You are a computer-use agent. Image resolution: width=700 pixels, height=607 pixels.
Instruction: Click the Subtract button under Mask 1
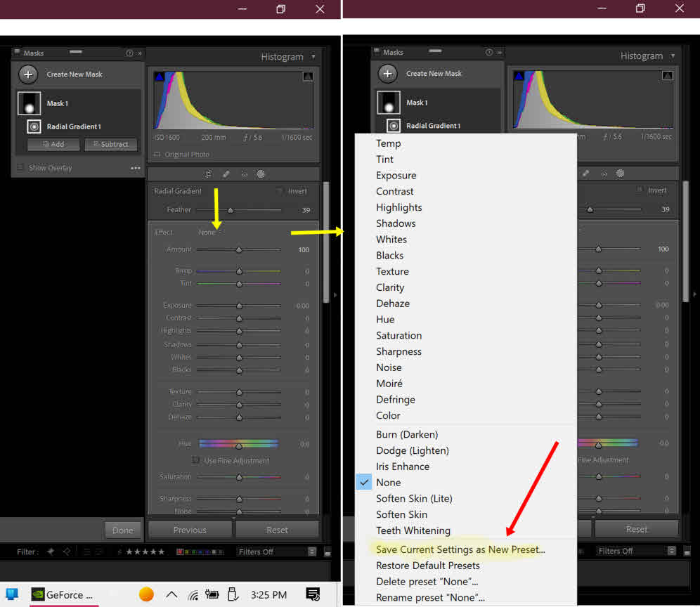110,144
